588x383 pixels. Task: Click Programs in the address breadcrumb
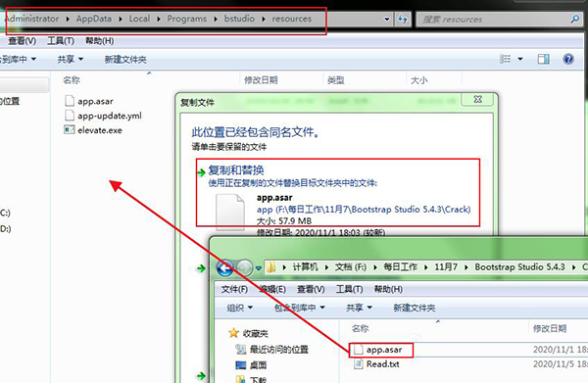click(x=187, y=19)
